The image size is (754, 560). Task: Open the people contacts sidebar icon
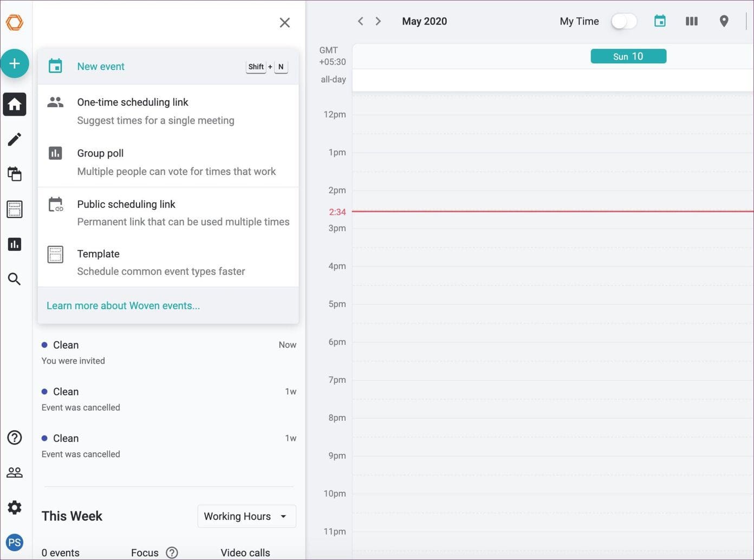[15, 472]
